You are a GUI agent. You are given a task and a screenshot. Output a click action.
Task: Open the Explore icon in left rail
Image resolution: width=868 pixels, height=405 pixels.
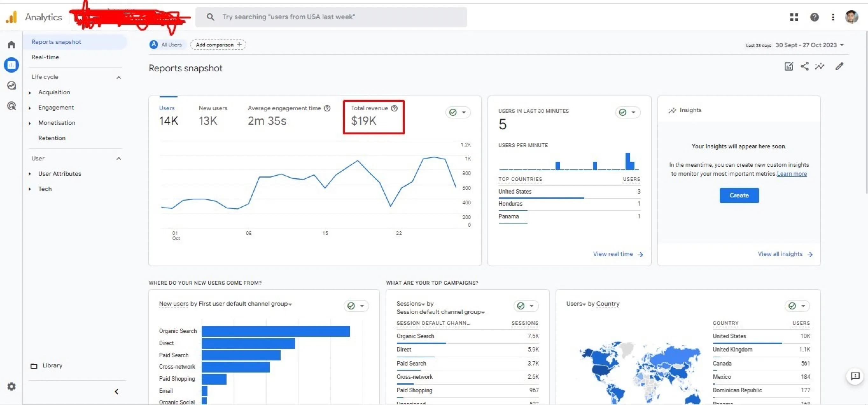(x=11, y=85)
